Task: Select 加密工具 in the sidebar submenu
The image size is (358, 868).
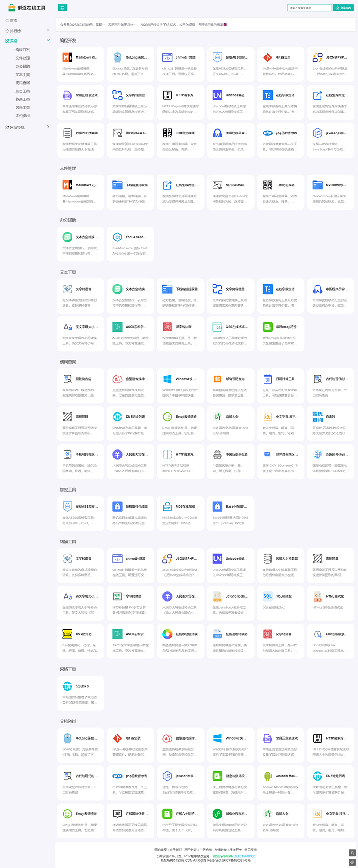Action: click(x=22, y=91)
